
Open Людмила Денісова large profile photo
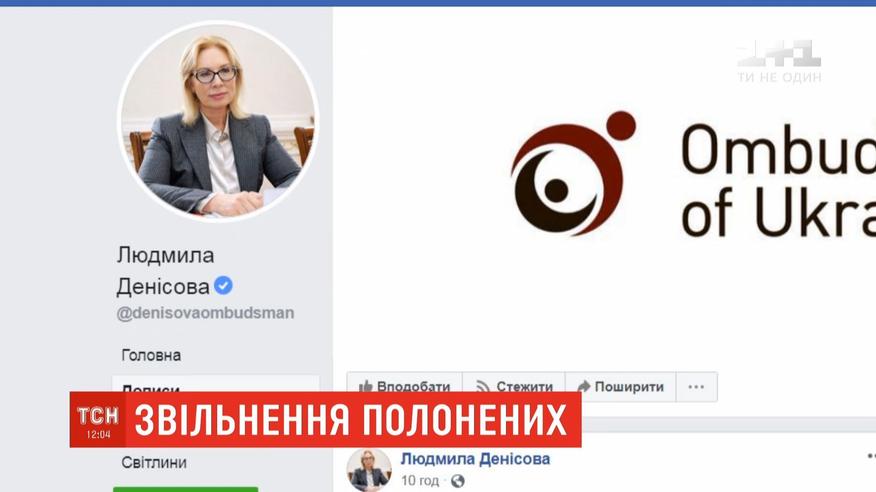pyautogui.click(x=218, y=121)
